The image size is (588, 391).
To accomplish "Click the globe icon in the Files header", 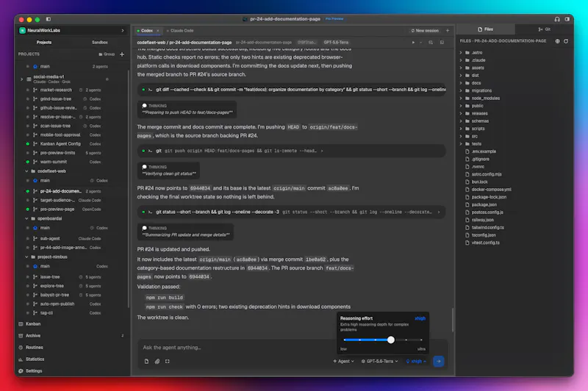I will 557,41.
